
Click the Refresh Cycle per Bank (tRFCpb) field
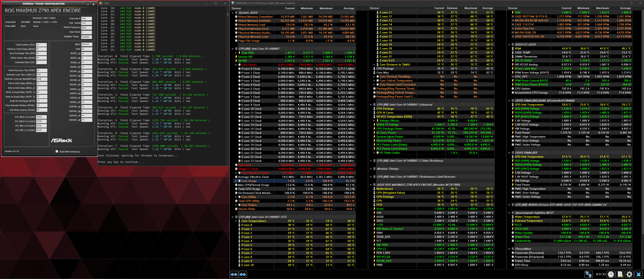pos(42,79)
